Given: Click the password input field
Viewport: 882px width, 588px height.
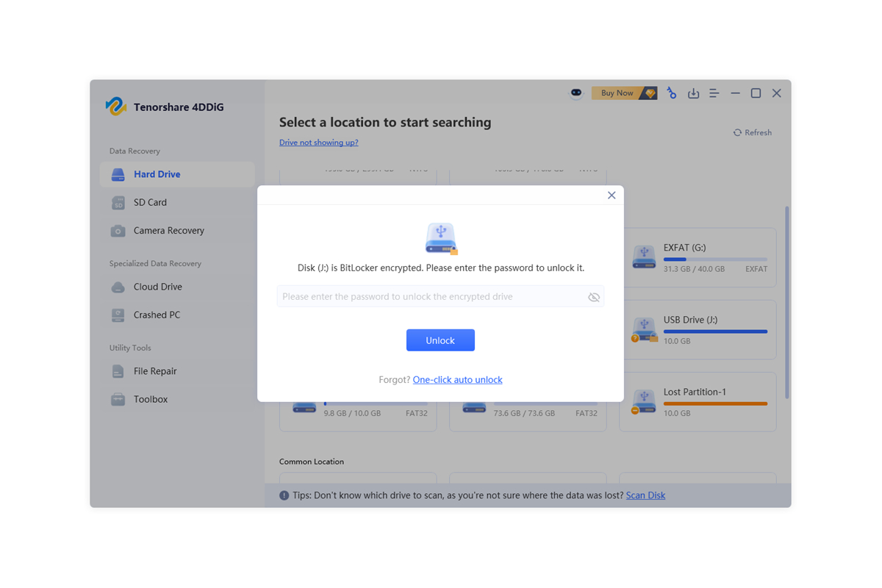Looking at the screenshot, I should pyautogui.click(x=430, y=297).
